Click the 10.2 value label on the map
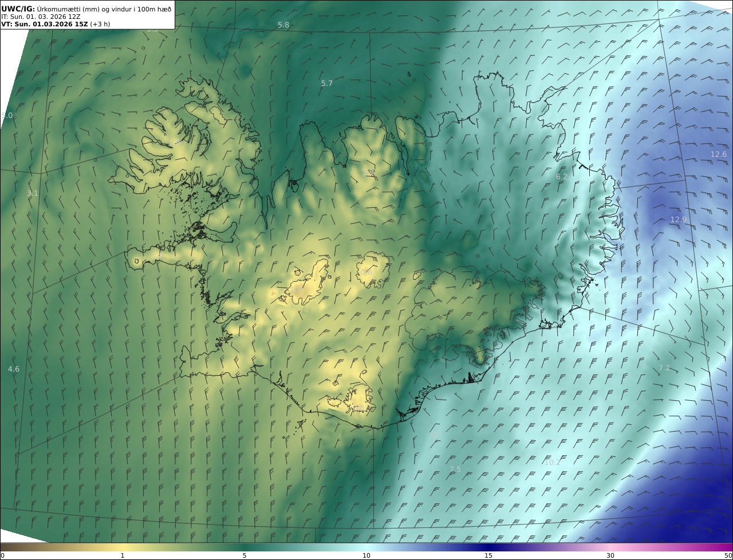The image size is (733, 560). pyautogui.click(x=553, y=463)
